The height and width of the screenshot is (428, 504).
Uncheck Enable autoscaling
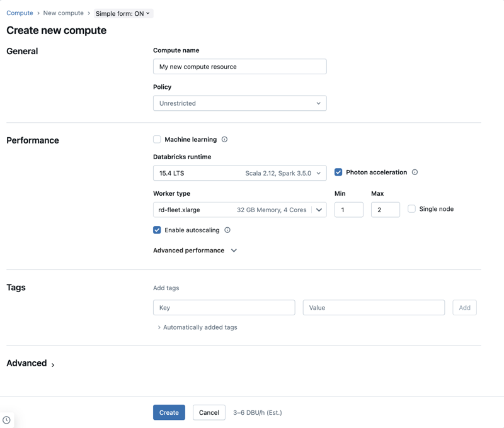pos(157,230)
